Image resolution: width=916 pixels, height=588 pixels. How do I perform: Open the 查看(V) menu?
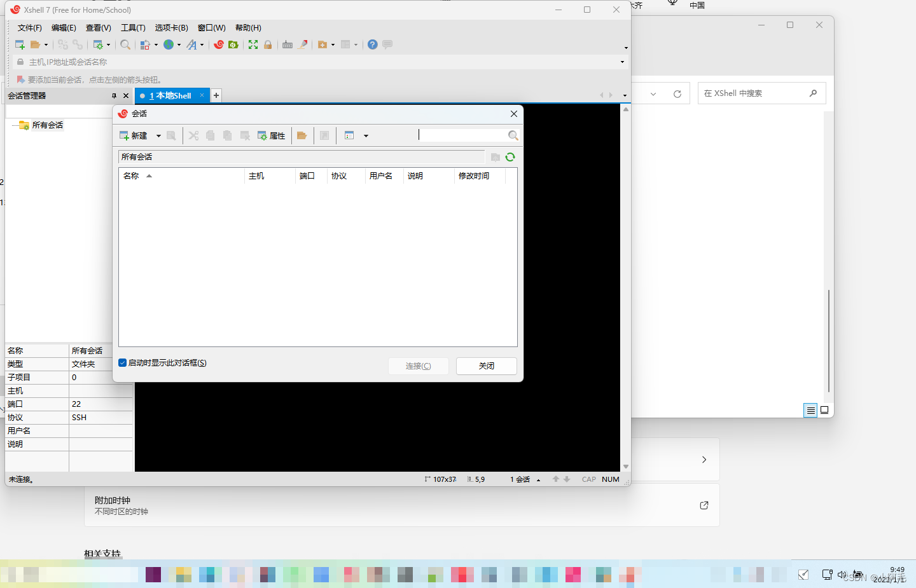[x=99, y=28]
